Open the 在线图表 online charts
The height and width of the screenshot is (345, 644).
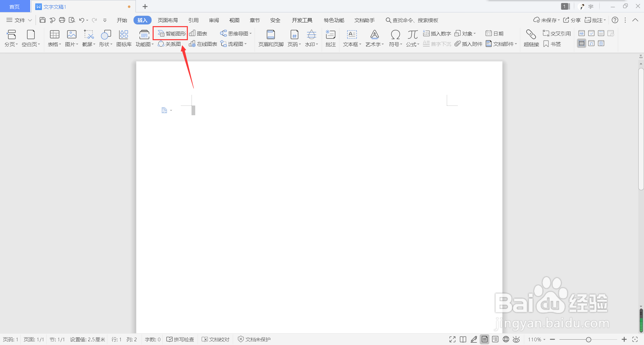[x=203, y=44]
